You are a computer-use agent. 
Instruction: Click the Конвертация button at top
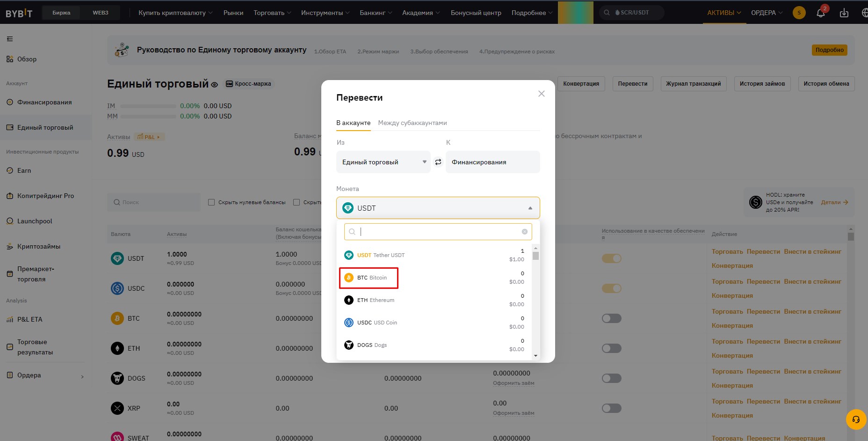point(581,84)
